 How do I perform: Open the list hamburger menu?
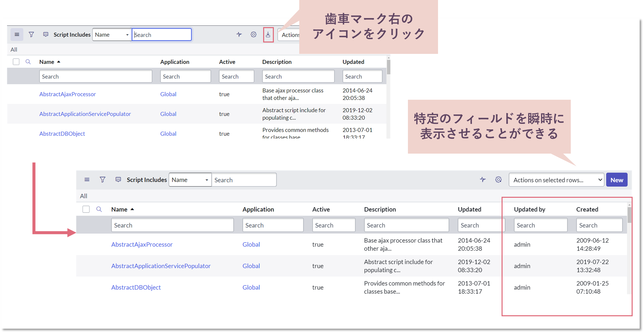(17, 34)
